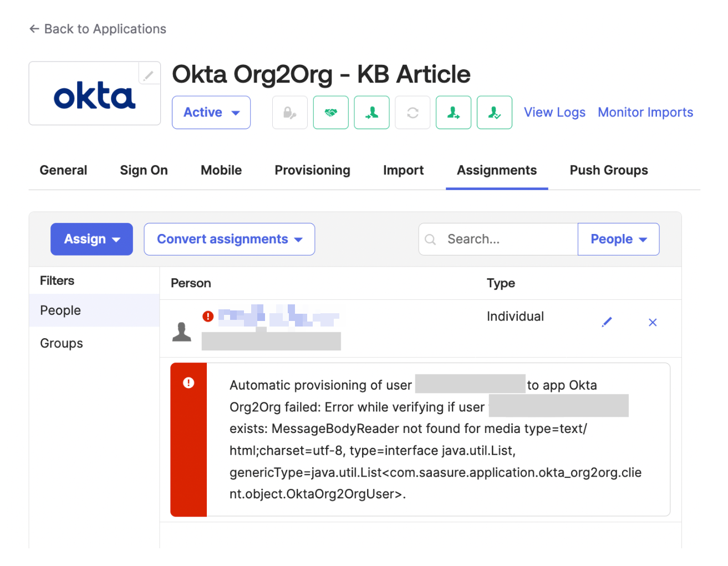Screen dimensions: 728x566
Task: Click the Okta Org2Org - KB Article title
Action: 322,74
